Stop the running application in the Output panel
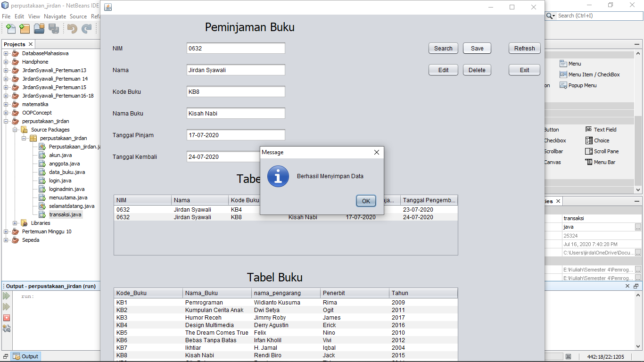This screenshot has width=644, height=362. point(5,318)
